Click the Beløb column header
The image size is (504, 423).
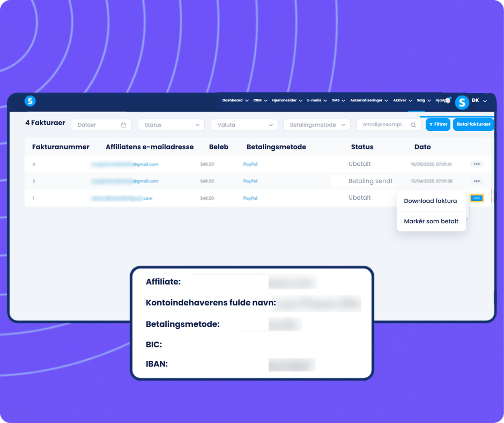click(219, 147)
